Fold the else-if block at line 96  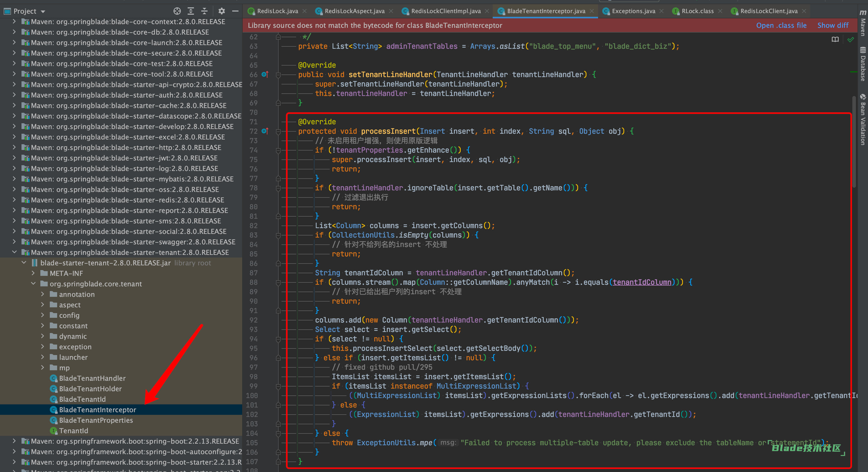click(x=278, y=358)
